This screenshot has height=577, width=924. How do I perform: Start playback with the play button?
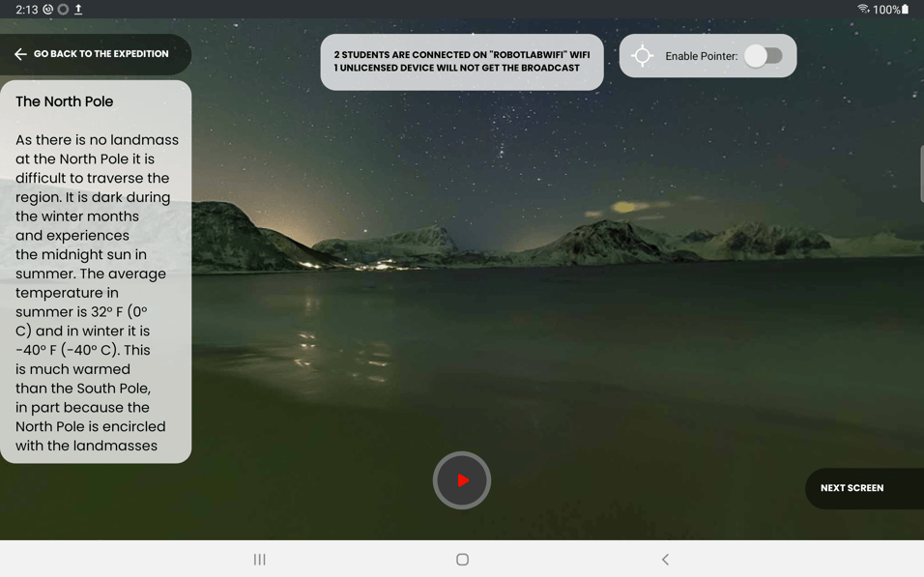462,480
